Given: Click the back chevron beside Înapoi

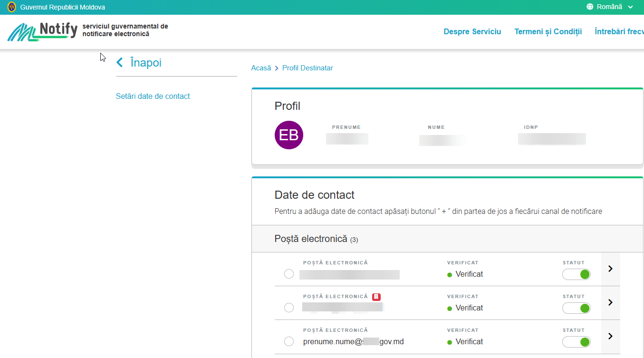Looking at the screenshot, I should click(x=120, y=63).
